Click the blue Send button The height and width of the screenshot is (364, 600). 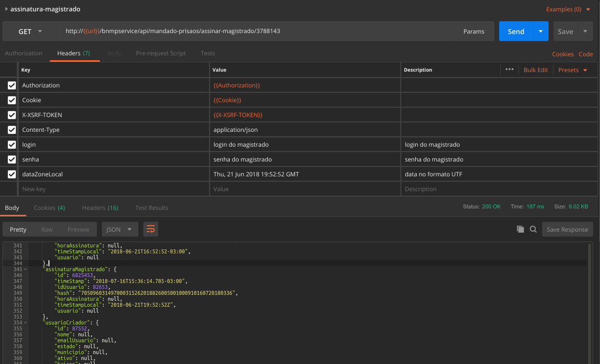click(x=516, y=31)
